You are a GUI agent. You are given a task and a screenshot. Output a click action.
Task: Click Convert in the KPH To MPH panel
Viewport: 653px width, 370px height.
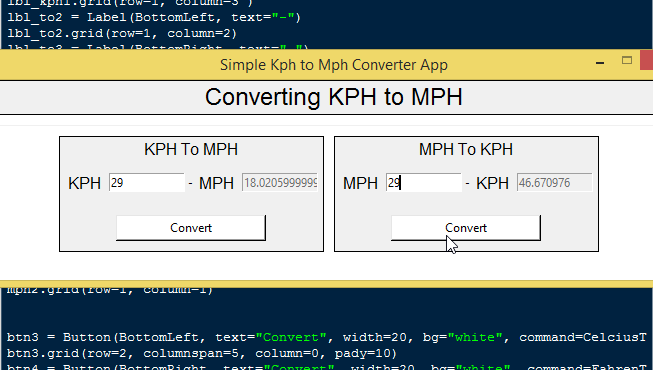[191, 228]
